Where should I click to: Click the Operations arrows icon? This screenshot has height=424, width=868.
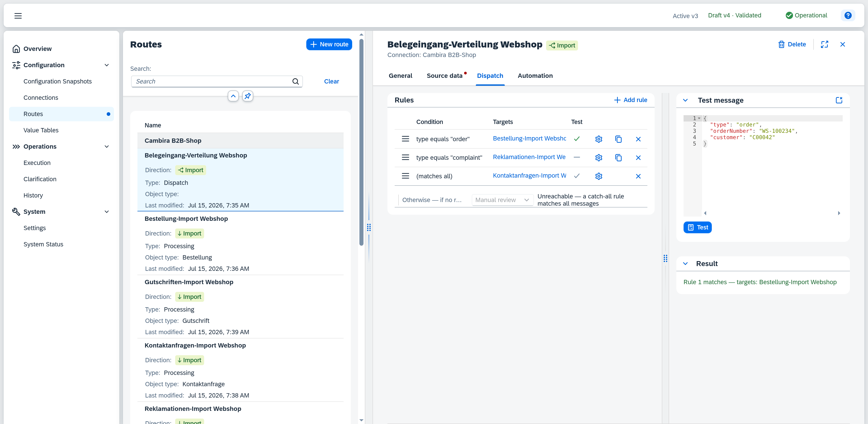[x=16, y=147]
